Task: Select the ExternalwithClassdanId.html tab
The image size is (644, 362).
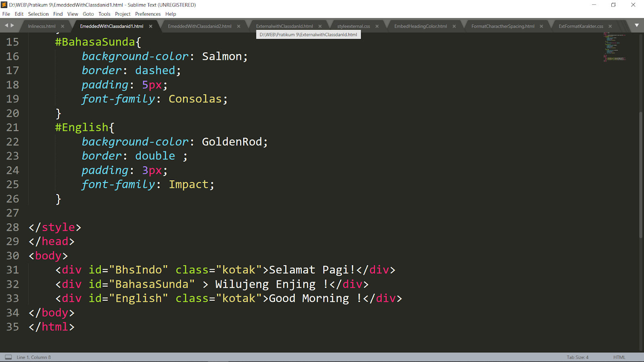Action: tap(284, 26)
